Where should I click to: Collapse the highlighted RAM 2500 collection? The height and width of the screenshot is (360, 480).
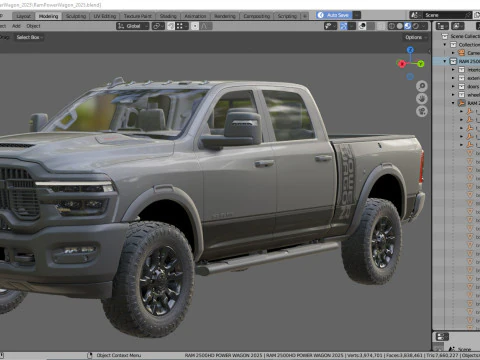445,61
